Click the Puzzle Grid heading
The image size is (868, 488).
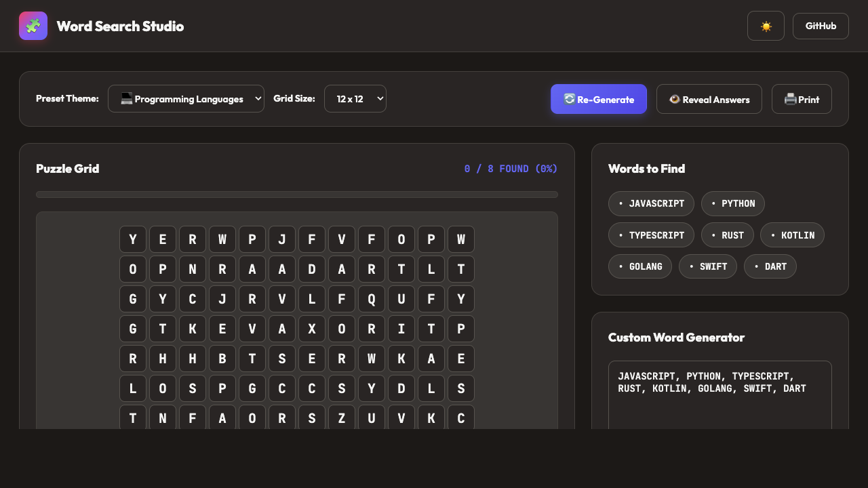click(x=68, y=169)
